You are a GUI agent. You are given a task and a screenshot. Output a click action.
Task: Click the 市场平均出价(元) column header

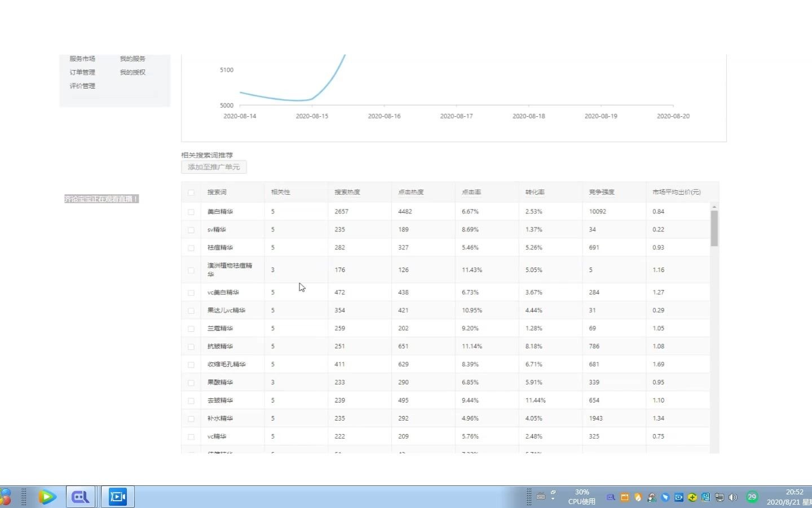677,192
